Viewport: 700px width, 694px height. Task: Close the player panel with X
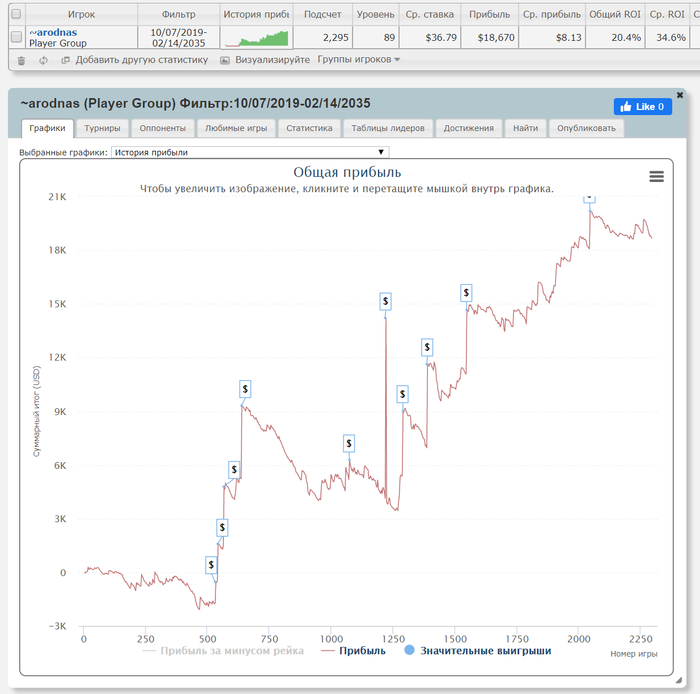click(x=679, y=95)
